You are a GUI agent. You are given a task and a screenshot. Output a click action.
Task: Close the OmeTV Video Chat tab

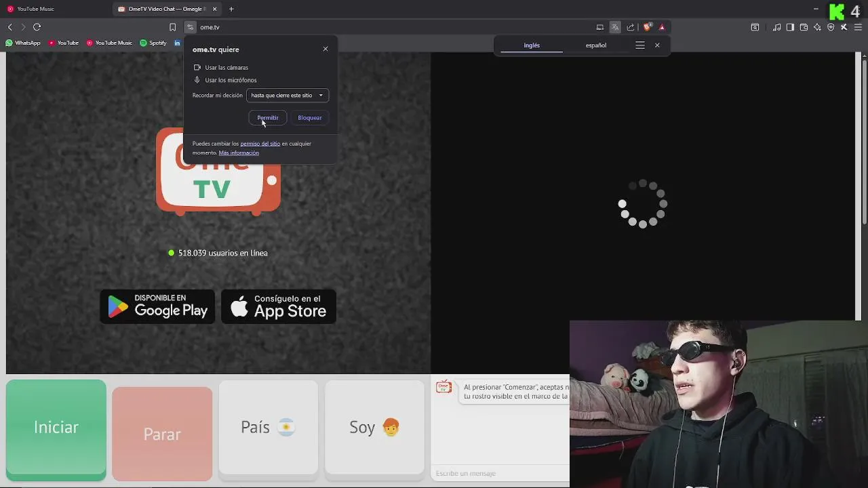(x=215, y=9)
